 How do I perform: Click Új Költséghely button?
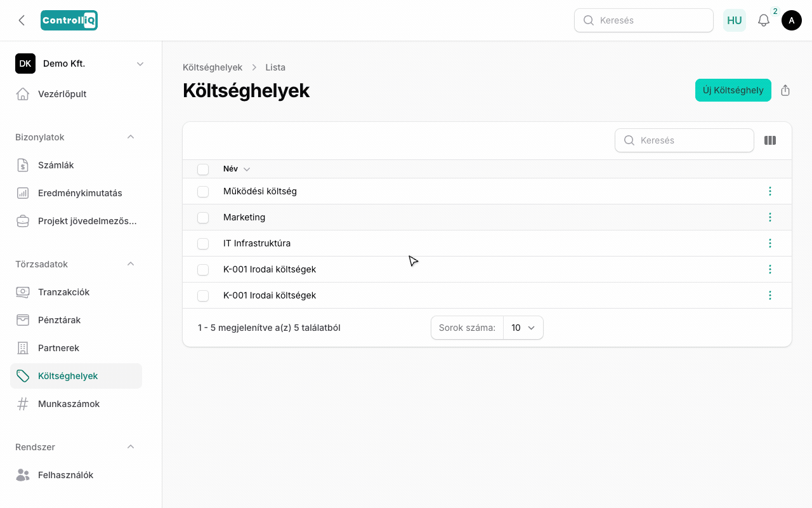pos(733,90)
